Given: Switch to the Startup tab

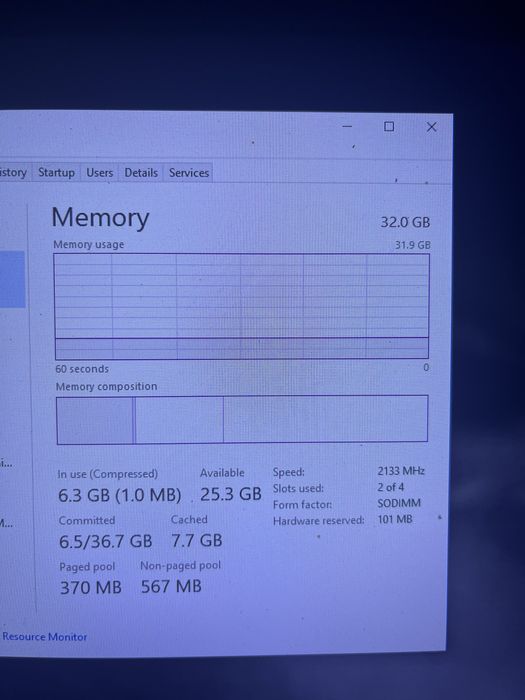Looking at the screenshot, I should click(56, 172).
